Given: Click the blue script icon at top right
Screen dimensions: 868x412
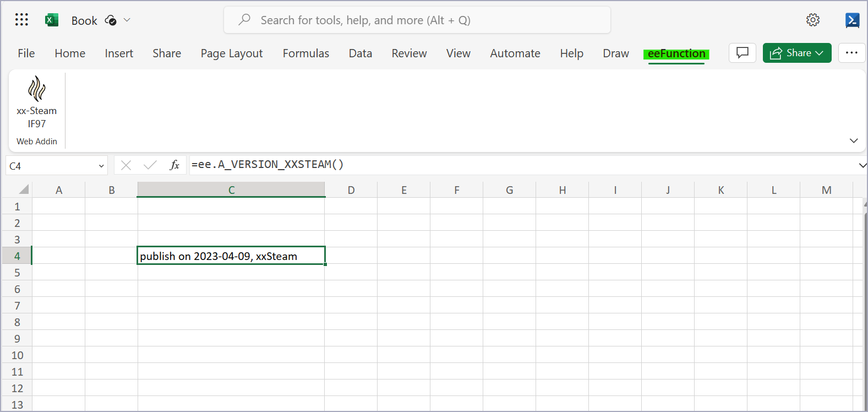Looking at the screenshot, I should coord(852,20).
